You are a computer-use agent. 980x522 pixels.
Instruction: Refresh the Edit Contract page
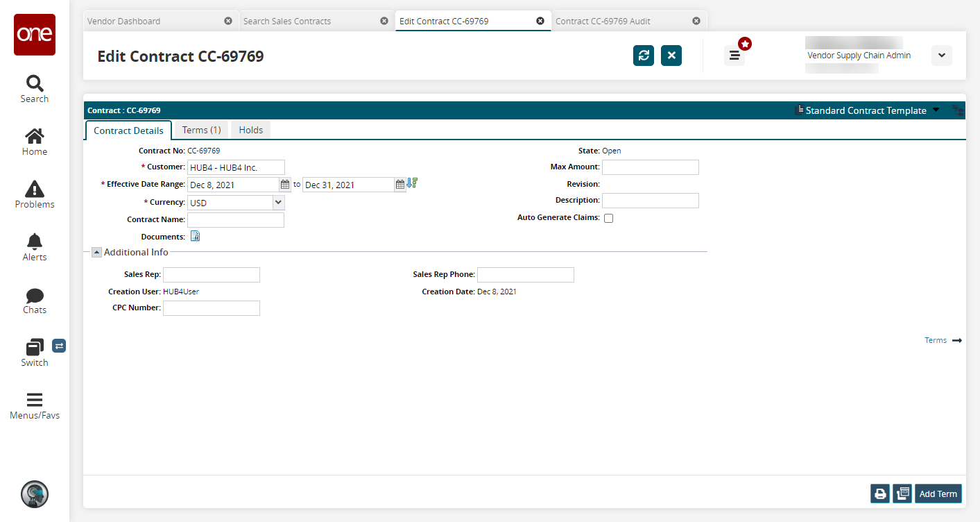(644, 56)
